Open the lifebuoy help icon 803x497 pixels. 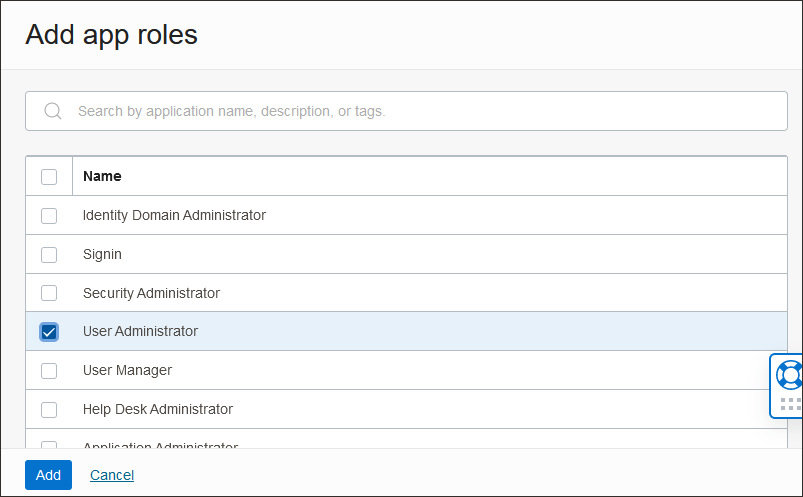pyautogui.click(x=789, y=375)
